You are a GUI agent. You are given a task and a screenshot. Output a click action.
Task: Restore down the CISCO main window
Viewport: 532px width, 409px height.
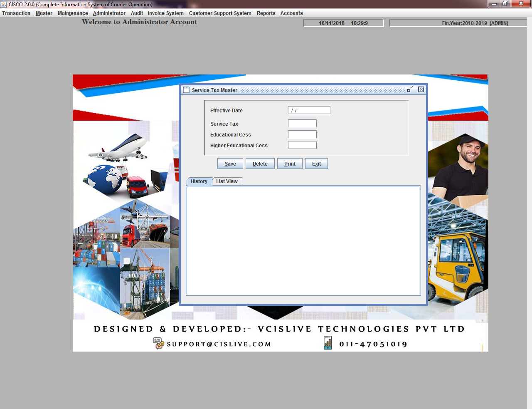505,4
